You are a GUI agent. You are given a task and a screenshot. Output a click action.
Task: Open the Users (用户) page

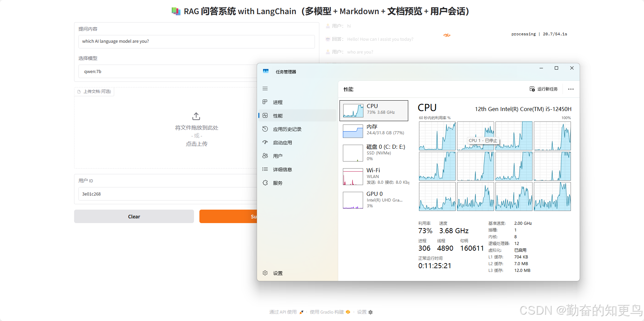coord(297,156)
